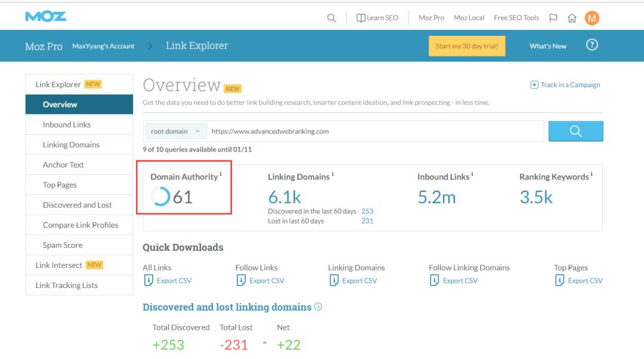
Task: Click the All Links export download icon
Action: [148, 280]
